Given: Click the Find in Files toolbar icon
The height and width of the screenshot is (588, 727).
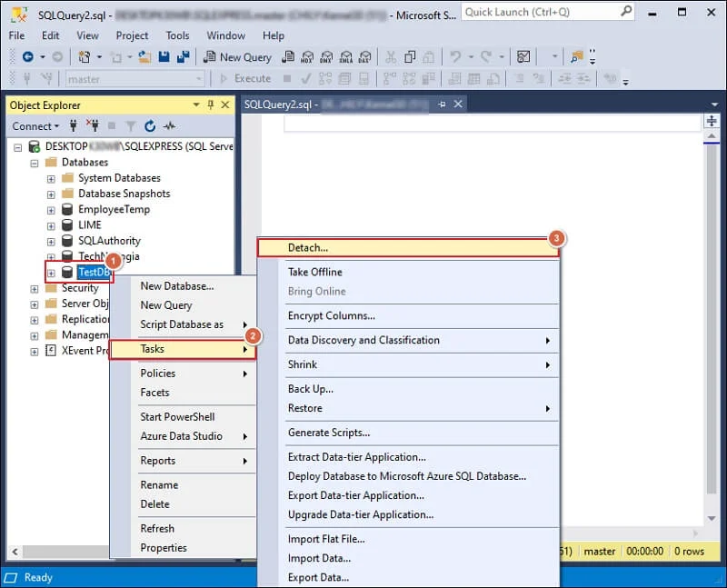Looking at the screenshot, I should tap(577, 57).
